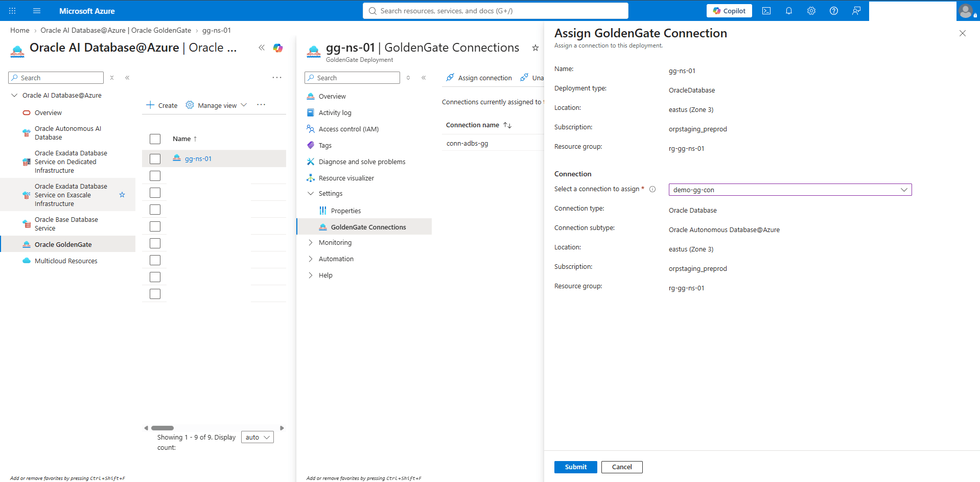The image size is (980, 482).
Task: Check the fifth row checkbox beneath the gg-ns-01 row
Action: pyautogui.click(x=155, y=243)
